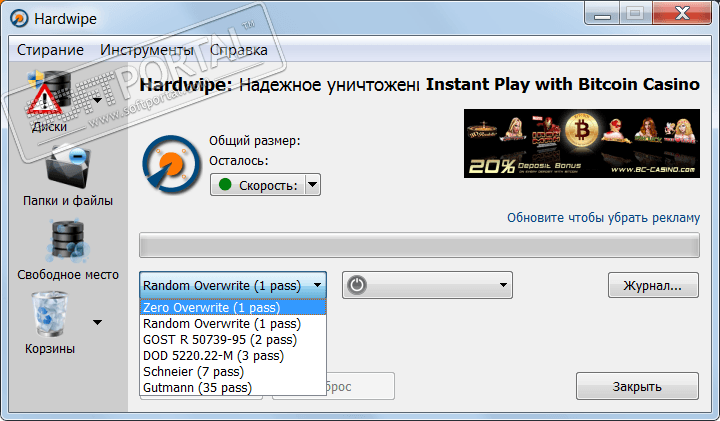Click Hardwipe title bar app icon
Viewport: 720px width, 421px height.
[19, 19]
